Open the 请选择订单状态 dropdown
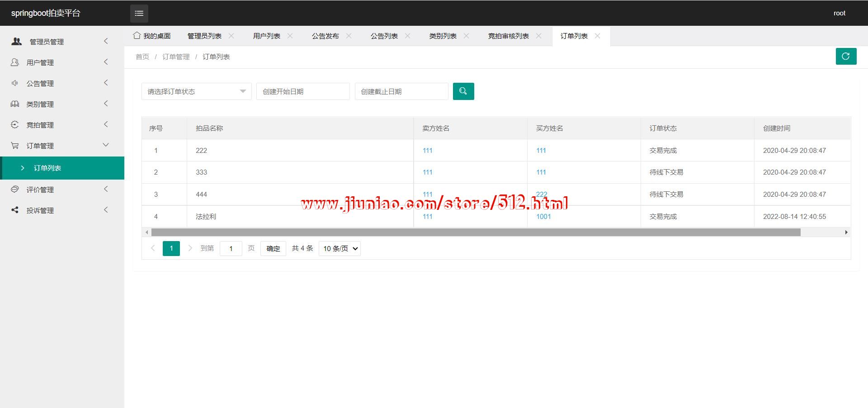Image resolution: width=868 pixels, height=408 pixels. (x=196, y=91)
